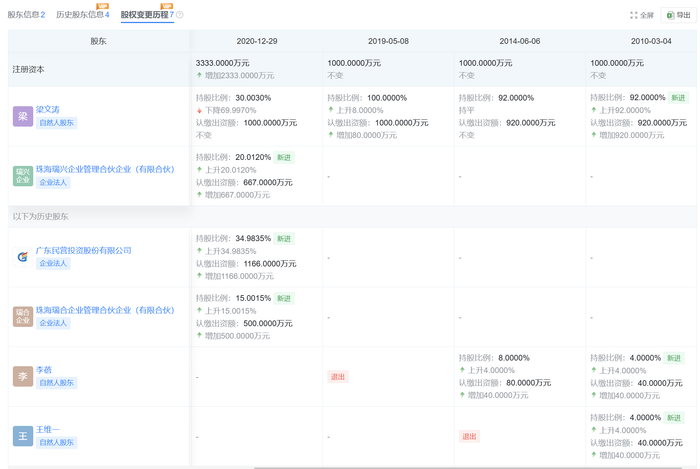Click 34.9835% shareholding value

coord(253,238)
